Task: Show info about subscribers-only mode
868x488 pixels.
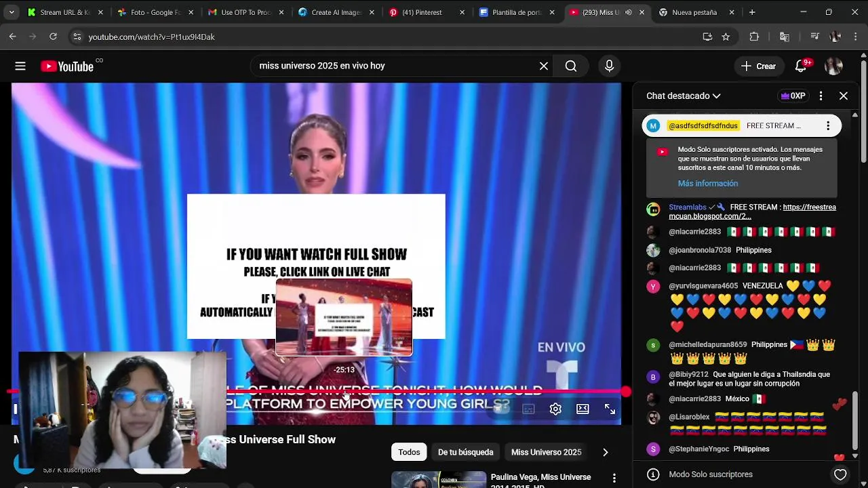Action: [653, 474]
